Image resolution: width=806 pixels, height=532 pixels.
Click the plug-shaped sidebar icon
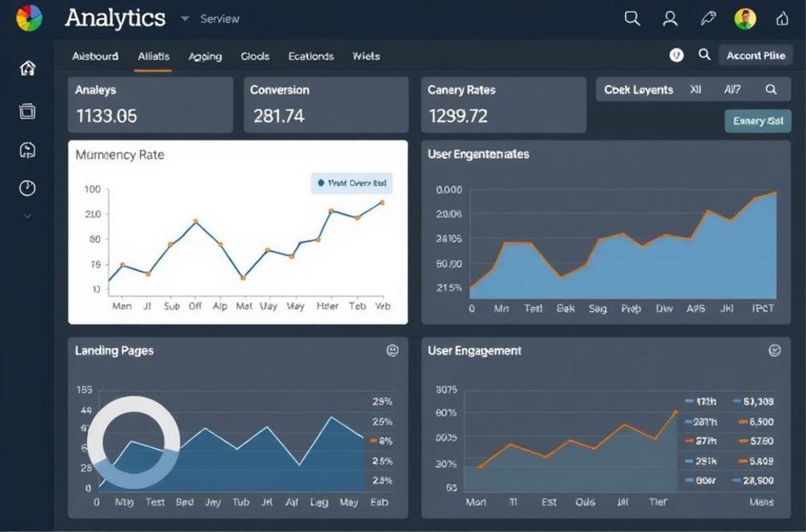pos(27,150)
